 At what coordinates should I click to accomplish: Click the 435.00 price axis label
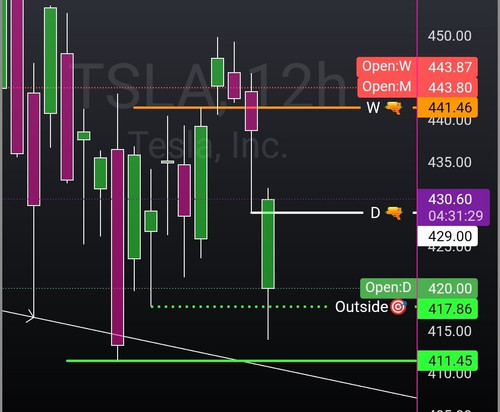click(450, 162)
